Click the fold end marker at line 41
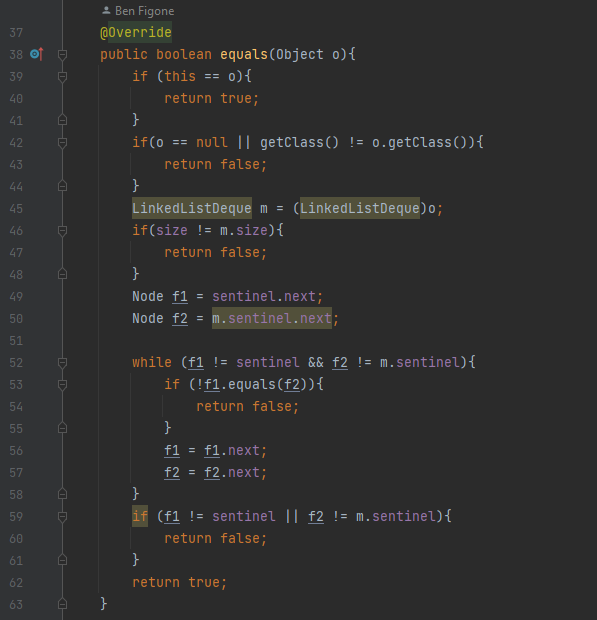The height and width of the screenshot is (620, 597). click(x=62, y=120)
